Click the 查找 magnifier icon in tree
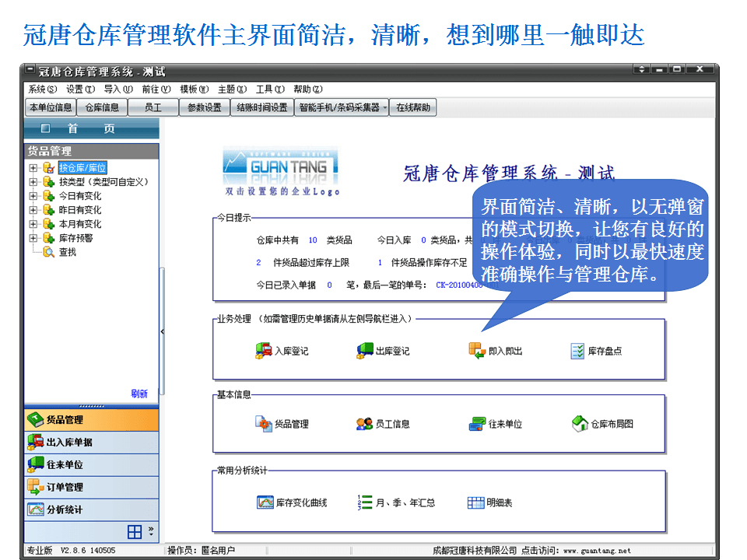This screenshot has width=747, height=560. pyautogui.click(x=48, y=252)
